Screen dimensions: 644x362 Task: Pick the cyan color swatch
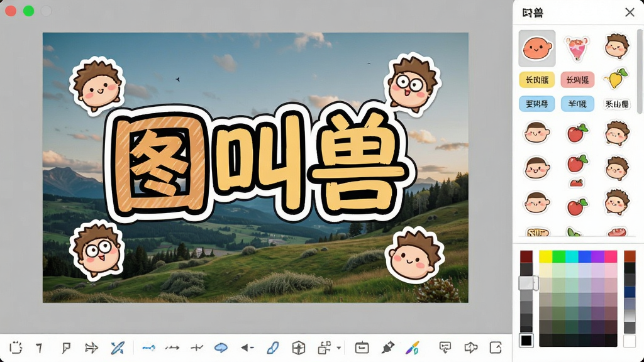pos(572,256)
